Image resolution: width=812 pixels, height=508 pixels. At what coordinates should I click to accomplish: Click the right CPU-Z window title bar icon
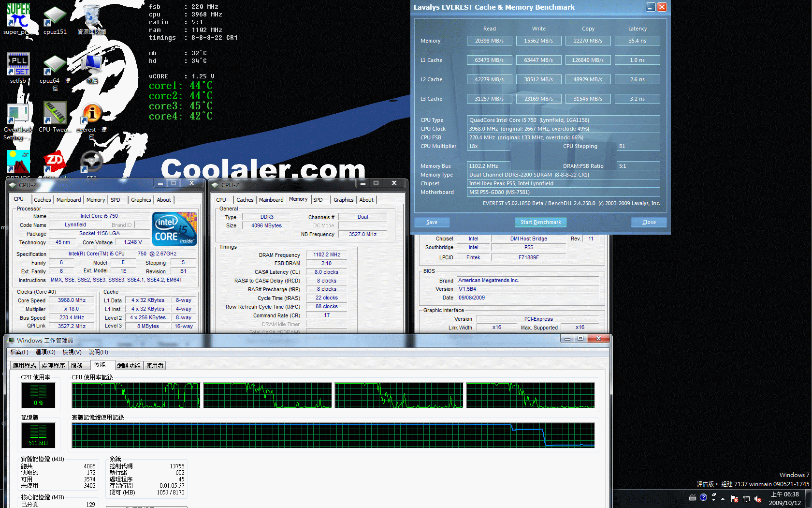[215, 185]
